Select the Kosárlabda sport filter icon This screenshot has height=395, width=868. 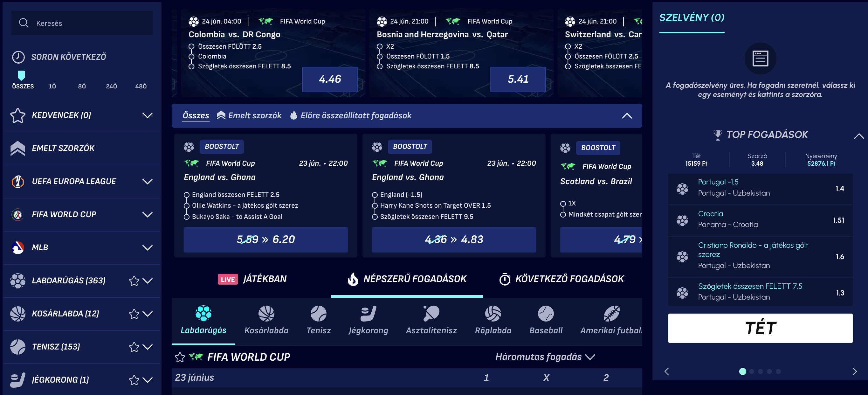[x=266, y=314]
